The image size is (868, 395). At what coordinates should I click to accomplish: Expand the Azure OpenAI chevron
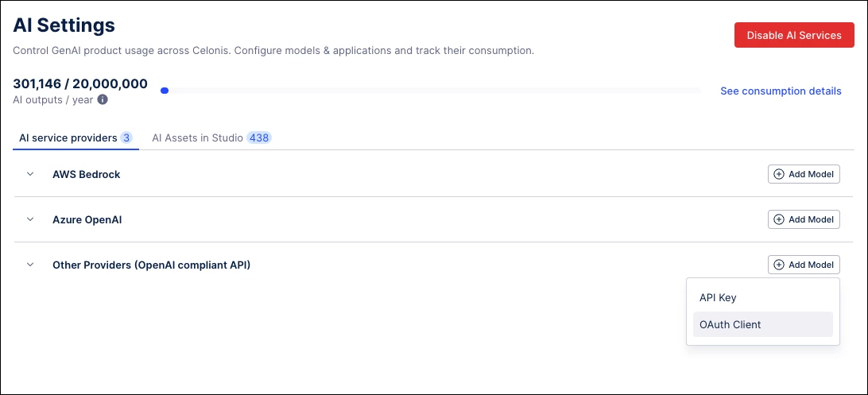tap(30, 219)
